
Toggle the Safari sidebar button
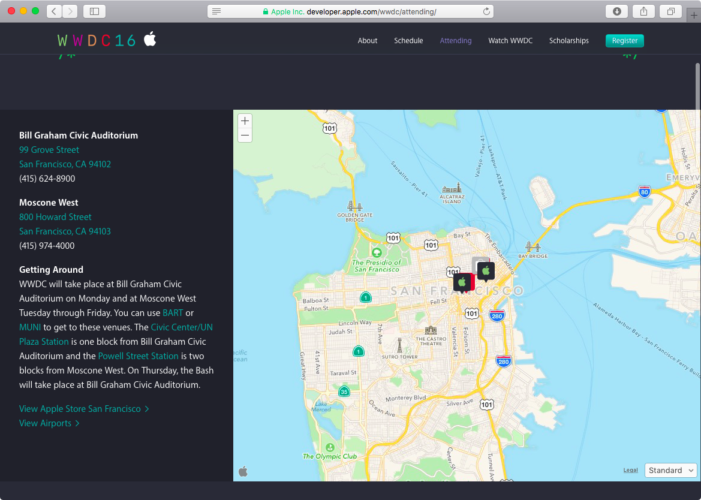coord(94,11)
